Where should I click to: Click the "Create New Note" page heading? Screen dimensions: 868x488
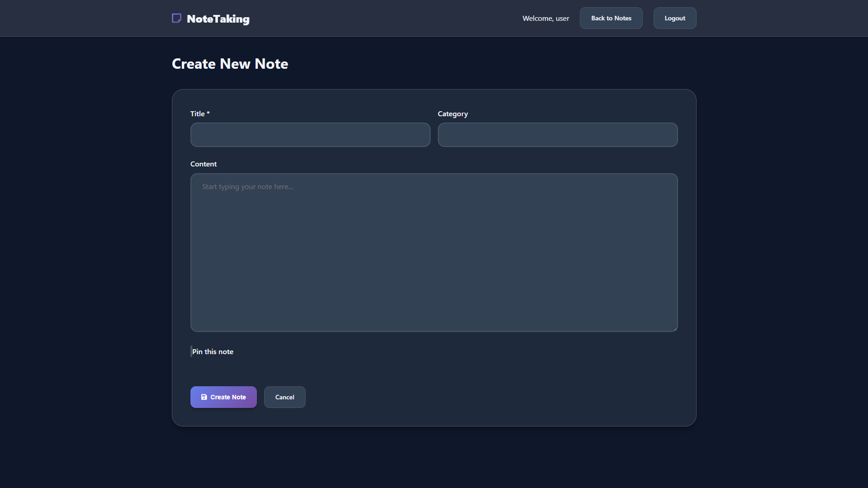[230, 64]
